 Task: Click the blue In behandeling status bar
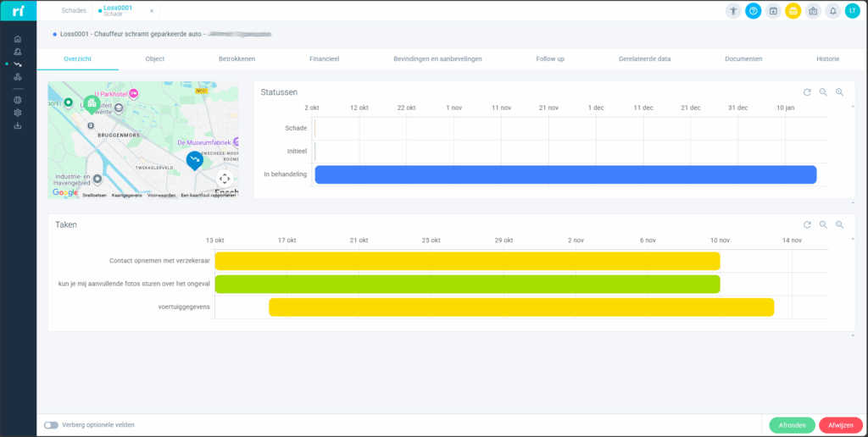click(565, 174)
